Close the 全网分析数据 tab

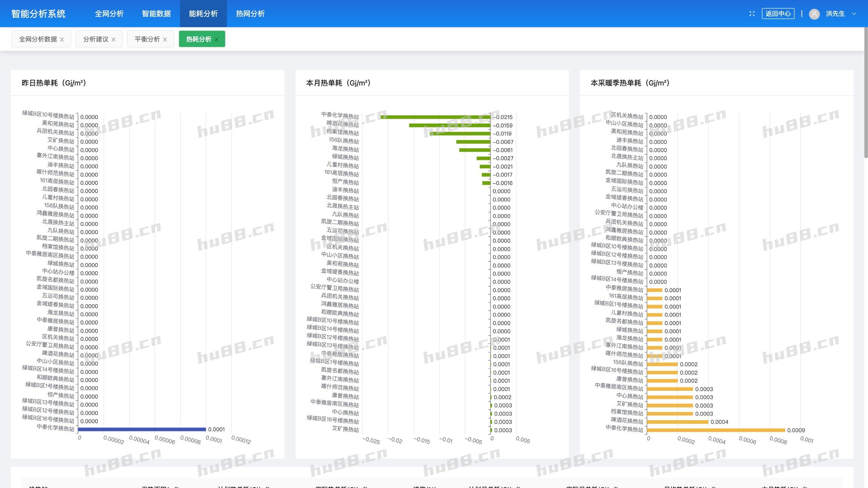pos(62,40)
